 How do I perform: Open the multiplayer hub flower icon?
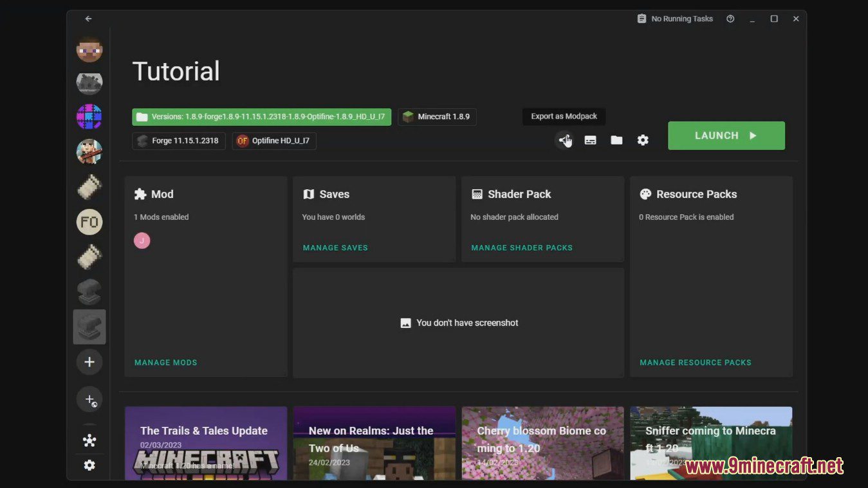(89, 440)
